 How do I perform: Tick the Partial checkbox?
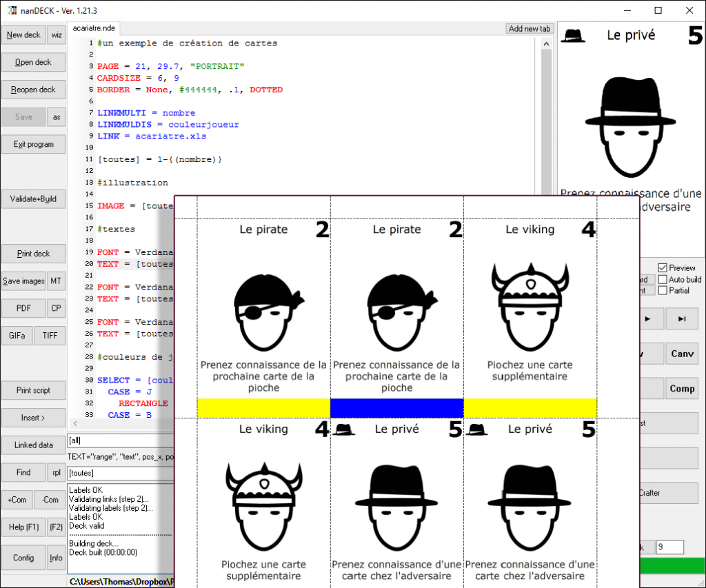[663, 291]
